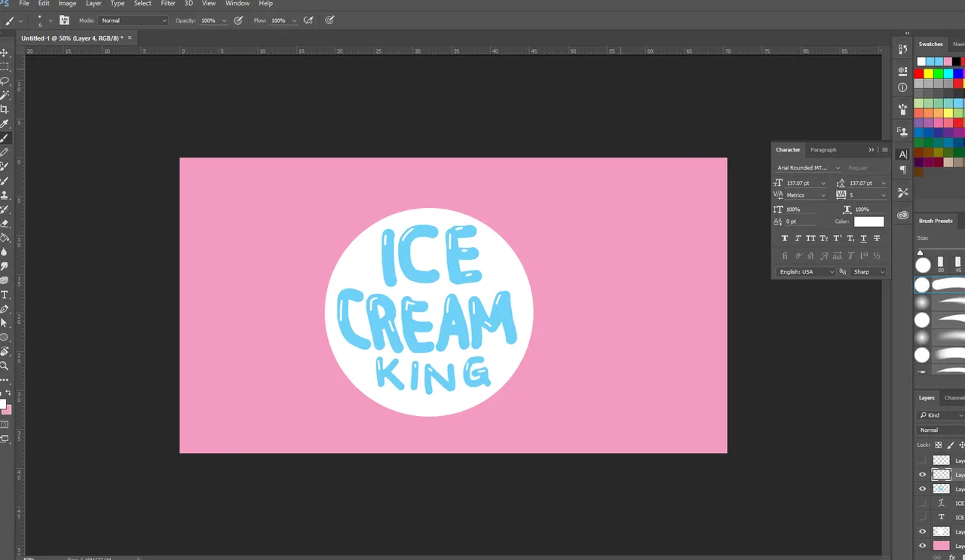Open the Sharp anti-aliasing dropdown
Screen dimensions: 965x560
[869, 272]
